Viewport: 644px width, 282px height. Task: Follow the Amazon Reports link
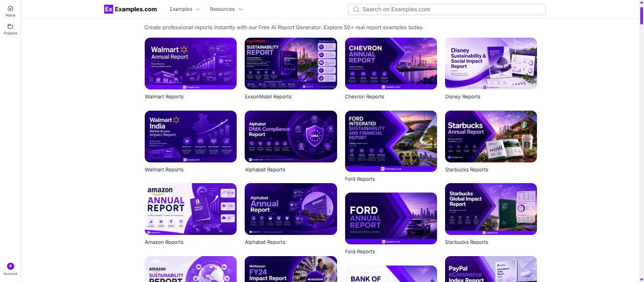(164, 242)
